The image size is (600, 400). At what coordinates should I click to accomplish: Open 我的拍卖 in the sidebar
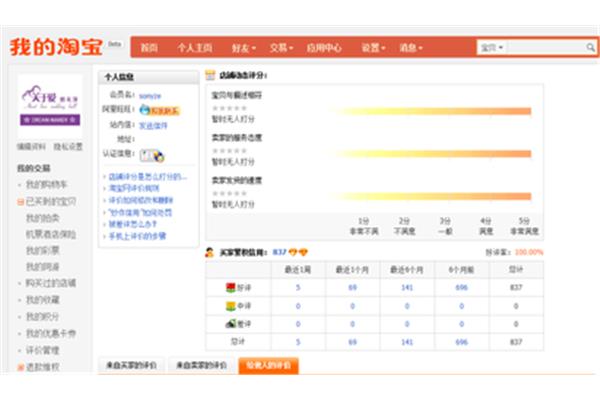tap(43, 218)
